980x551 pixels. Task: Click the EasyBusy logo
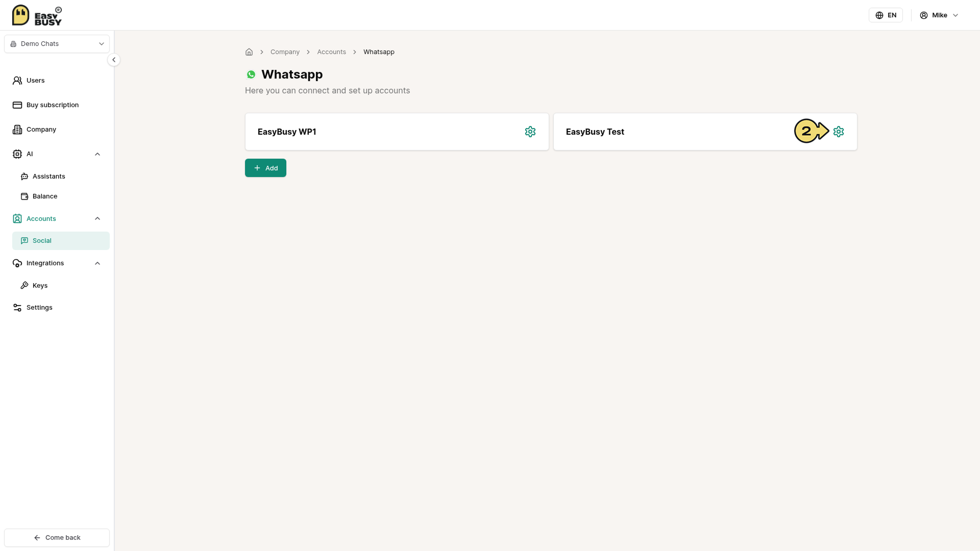(x=37, y=15)
